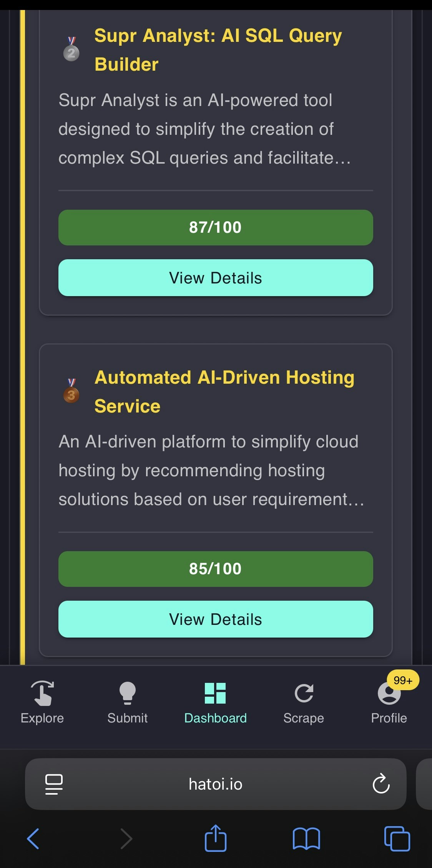Tap Safari forward arrow

[126, 838]
